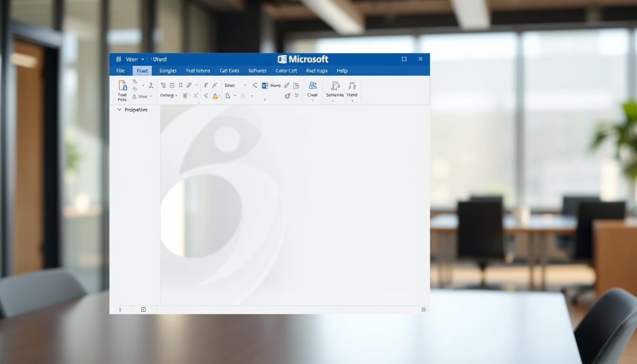Click the X clear icon in ribbon

[x=195, y=96]
